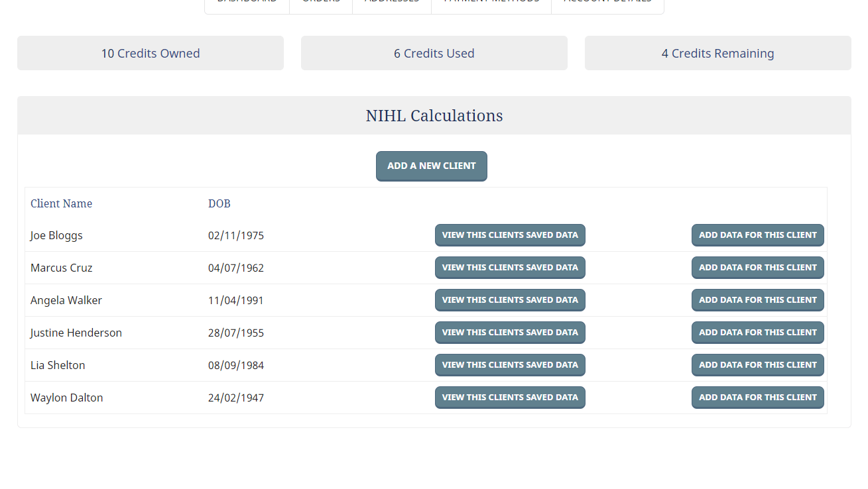The height and width of the screenshot is (489, 868).
Task: Select the 10 Credits Owned box
Action: point(151,53)
